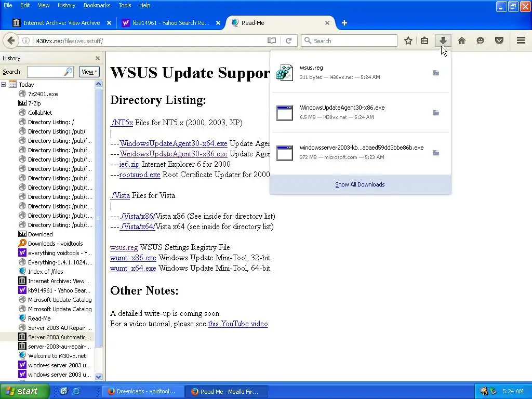Follow the ./NT5x directory link
Screen dimensions: 532x399
point(122,123)
